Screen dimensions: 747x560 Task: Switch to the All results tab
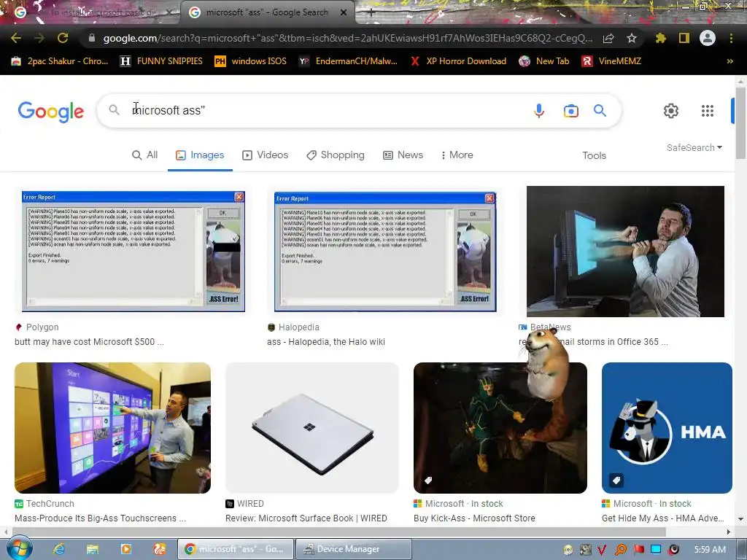pos(145,155)
